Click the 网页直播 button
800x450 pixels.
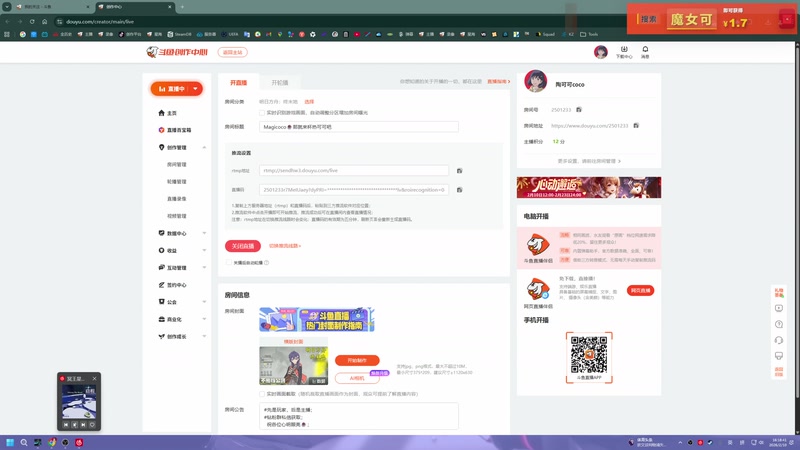(x=640, y=290)
